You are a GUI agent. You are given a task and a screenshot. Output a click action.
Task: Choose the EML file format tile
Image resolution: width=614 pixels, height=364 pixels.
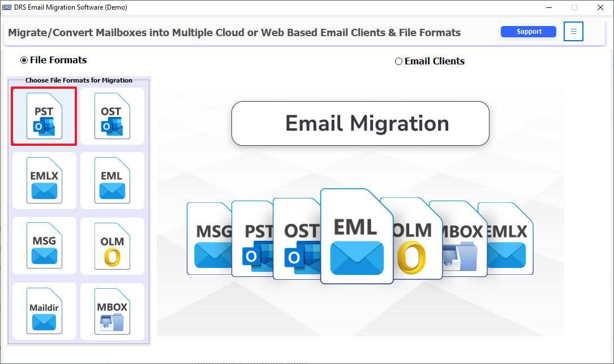(113, 181)
